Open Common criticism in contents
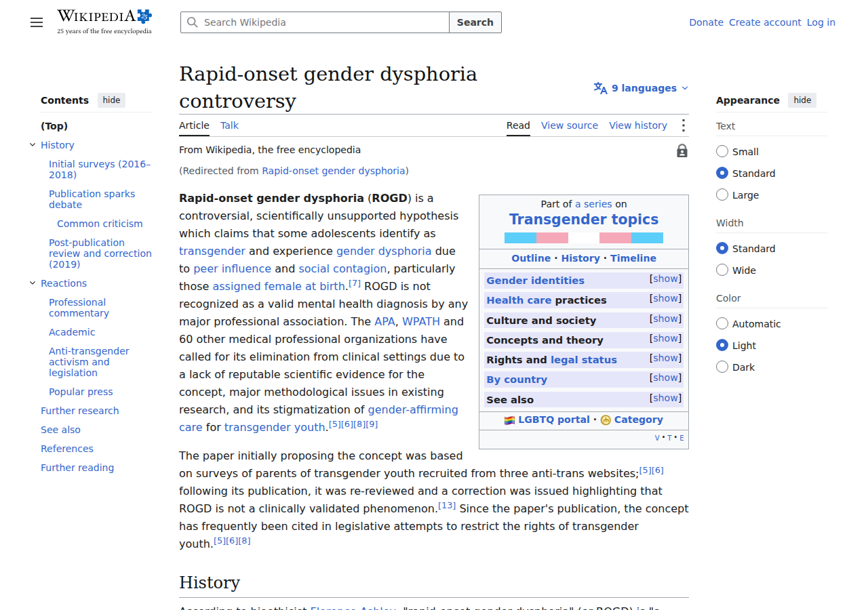Screen dimensions: 868x610 tap(100, 224)
